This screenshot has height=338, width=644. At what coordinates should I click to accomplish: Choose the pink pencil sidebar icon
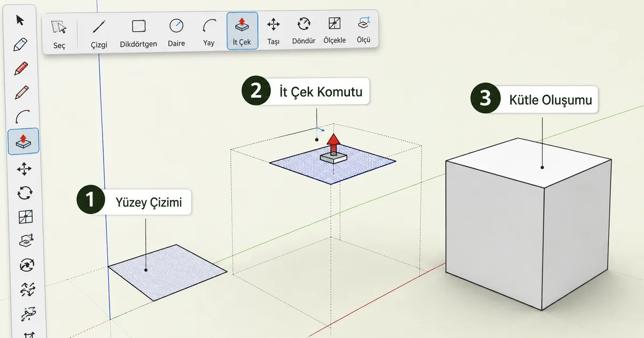coord(21,92)
